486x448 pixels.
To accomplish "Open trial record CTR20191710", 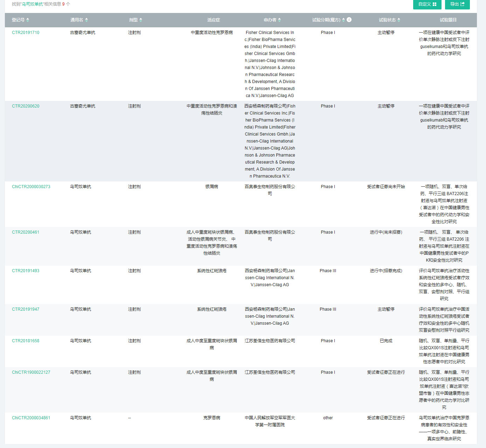I will 26,33.
